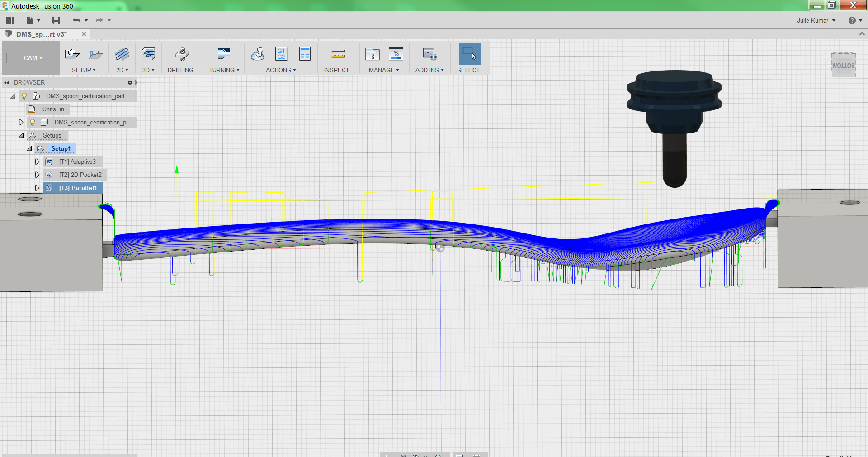Collapse the root component tree node
Screen dimensions: 868x457
13,96
